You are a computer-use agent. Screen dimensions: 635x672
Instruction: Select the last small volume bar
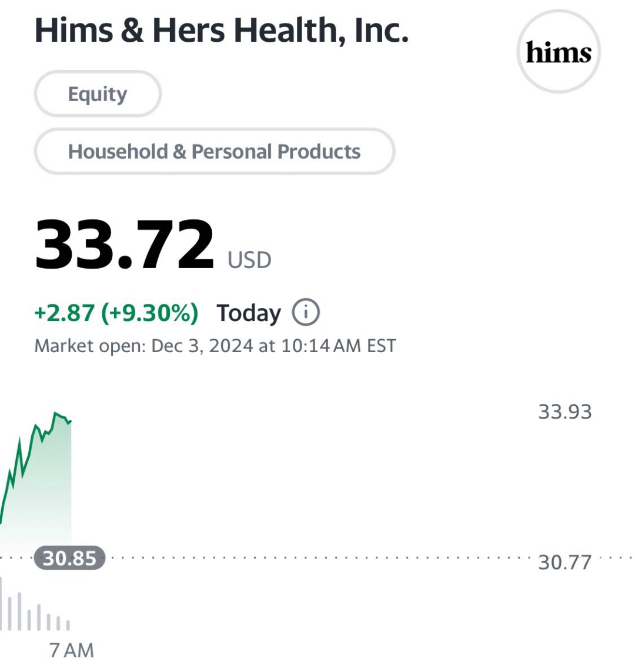[68, 624]
